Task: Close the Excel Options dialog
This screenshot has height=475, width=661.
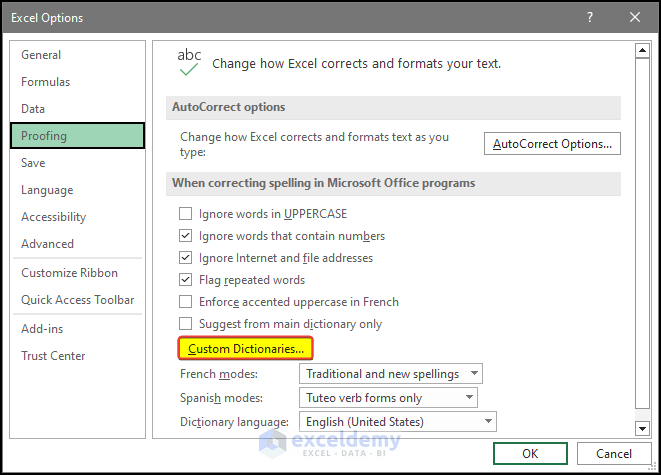Action: tap(635, 17)
